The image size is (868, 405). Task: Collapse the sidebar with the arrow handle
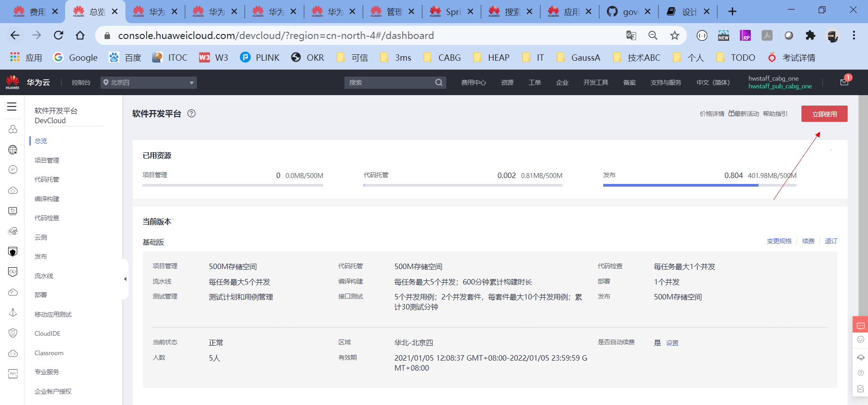coord(125,279)
